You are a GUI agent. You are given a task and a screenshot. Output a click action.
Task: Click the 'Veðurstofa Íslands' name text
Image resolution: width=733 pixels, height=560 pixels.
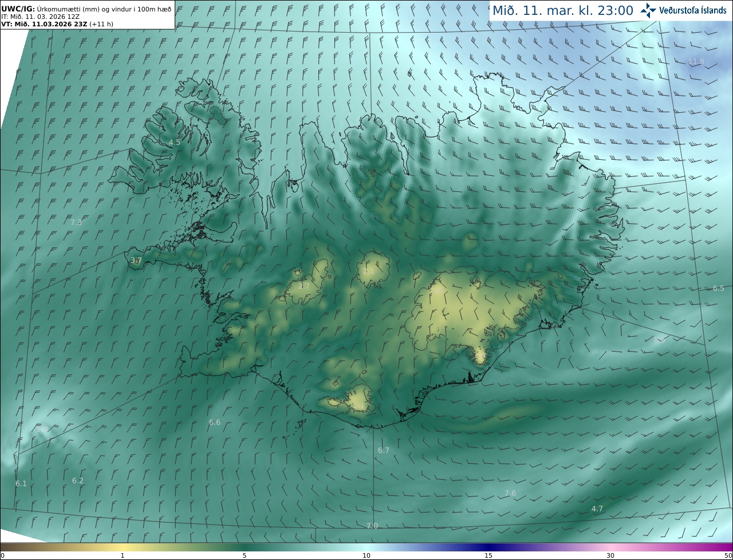[x=693, y=10]
